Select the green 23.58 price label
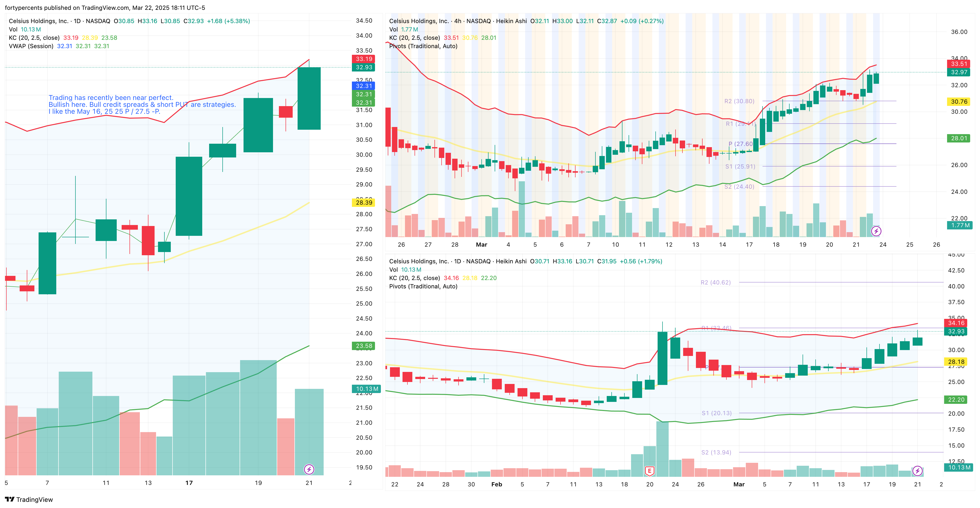The height and width of the screenshot is (508, 980). click(x=364, y=346)
